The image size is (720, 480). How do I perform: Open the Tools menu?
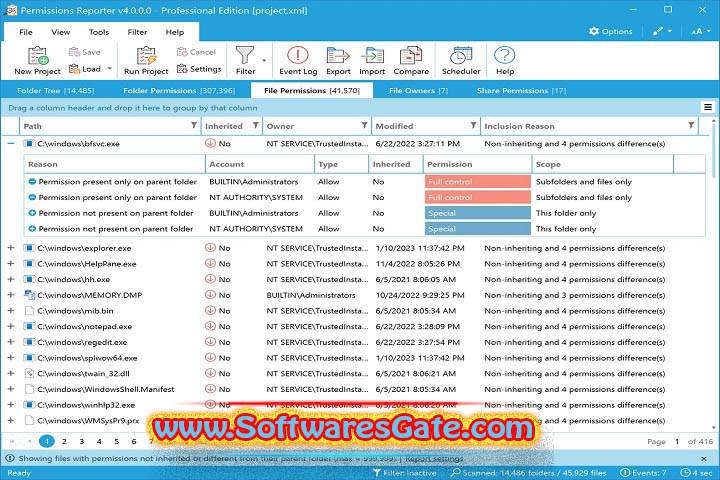(99, 32)
